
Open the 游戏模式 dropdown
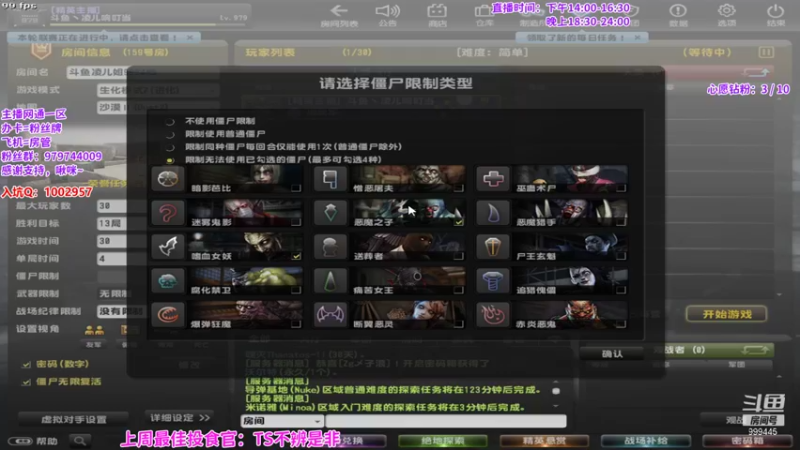[x=158, y=90]
